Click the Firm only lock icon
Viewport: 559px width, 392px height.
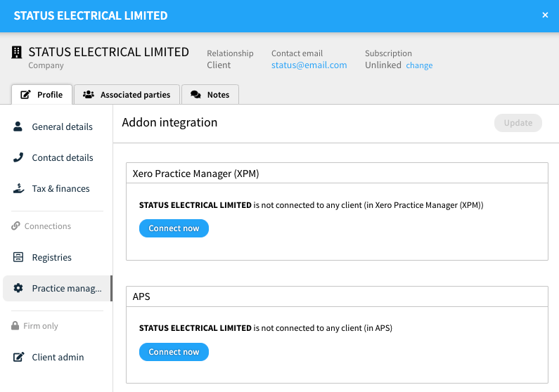[15, 325]
